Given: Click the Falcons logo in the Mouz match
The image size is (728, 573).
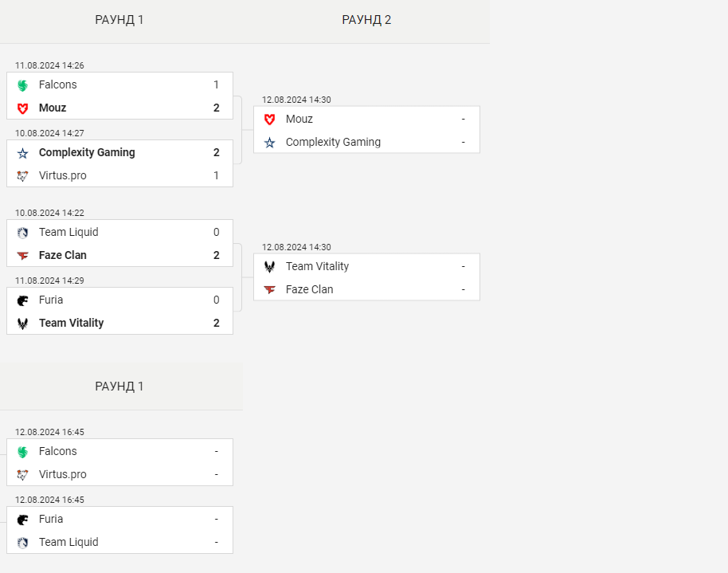Looking at the screenshot, I should point(22,85).
